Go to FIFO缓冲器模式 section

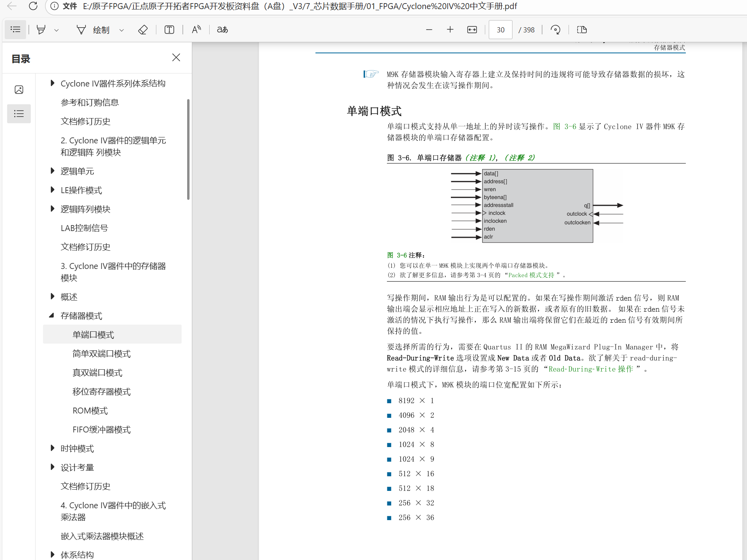coord(101,430)
